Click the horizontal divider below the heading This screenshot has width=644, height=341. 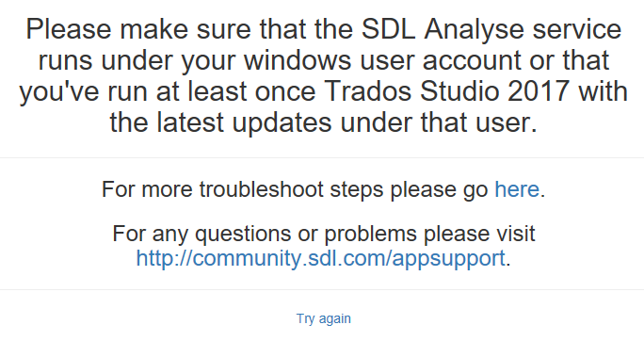[x=322, y=157]
